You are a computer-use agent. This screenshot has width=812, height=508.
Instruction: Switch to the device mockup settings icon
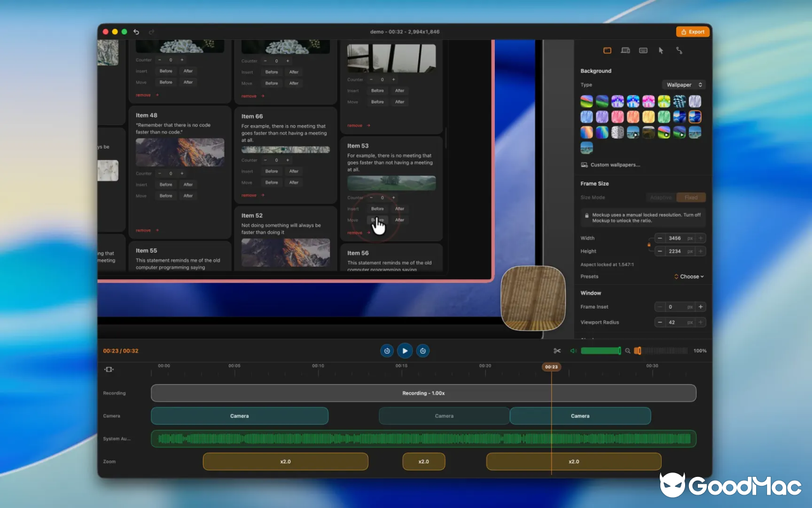(625, 50)
